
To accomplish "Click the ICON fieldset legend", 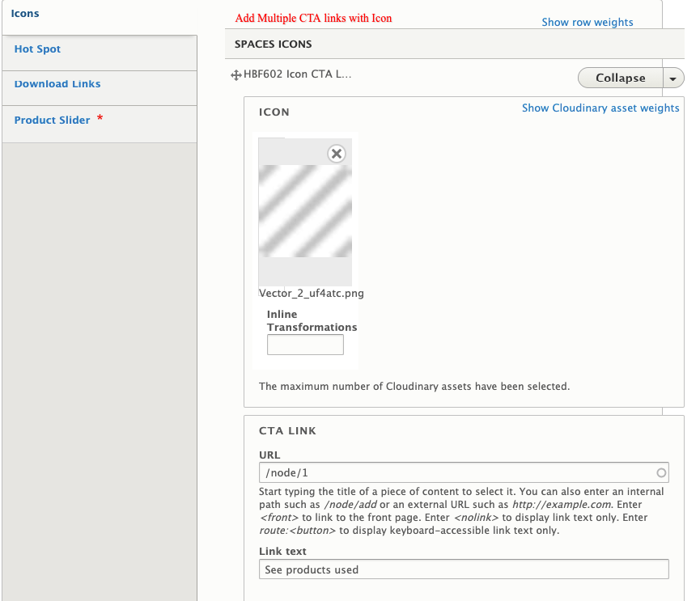I will [274, 112].
